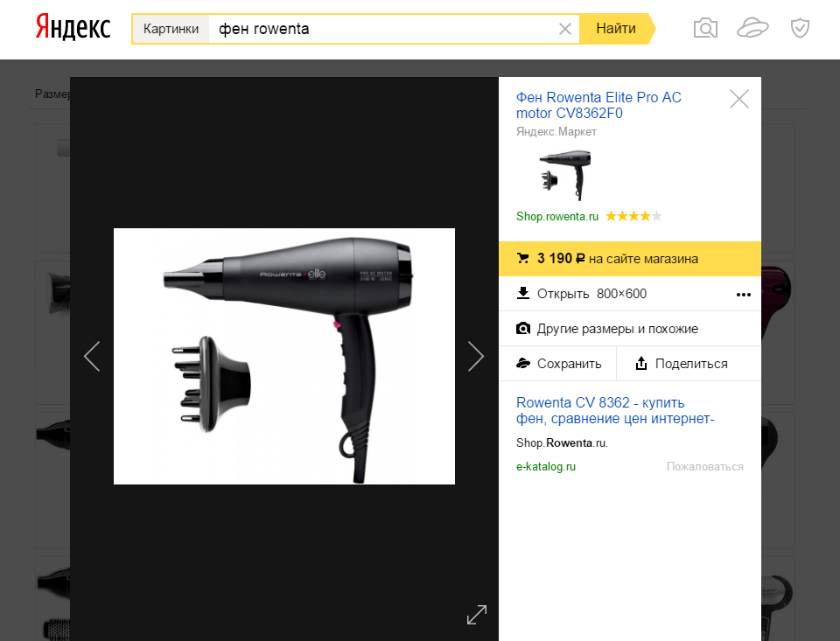Click the star rating of the shop
Screen dimensions: 840x641
click(x=633, y=216)
